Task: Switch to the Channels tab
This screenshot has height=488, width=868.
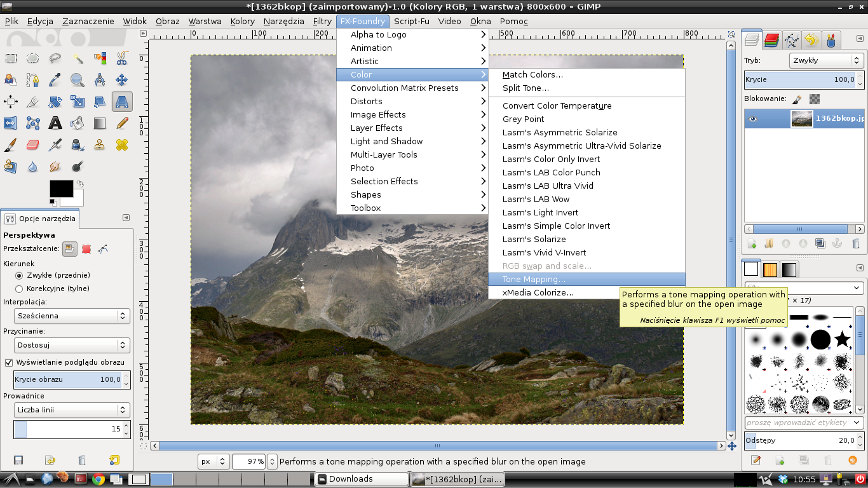Action: pyautogui.click(x=771, y=41)
